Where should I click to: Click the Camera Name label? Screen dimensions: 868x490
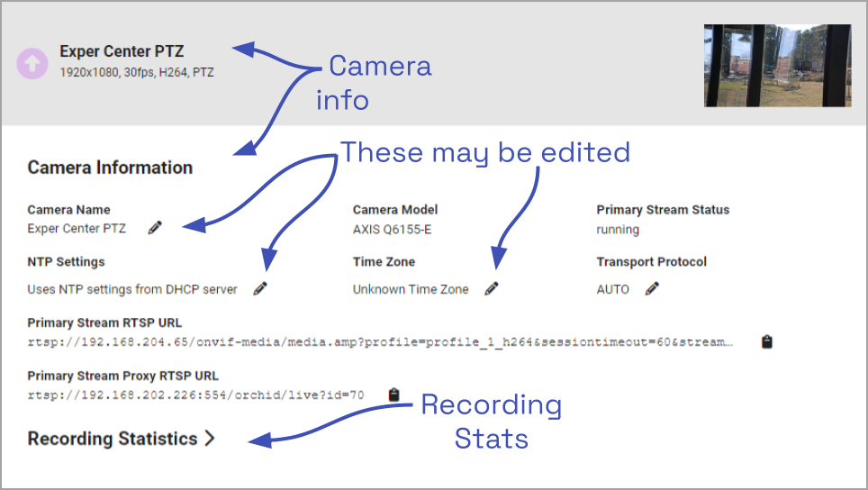(x=68, y=210)
